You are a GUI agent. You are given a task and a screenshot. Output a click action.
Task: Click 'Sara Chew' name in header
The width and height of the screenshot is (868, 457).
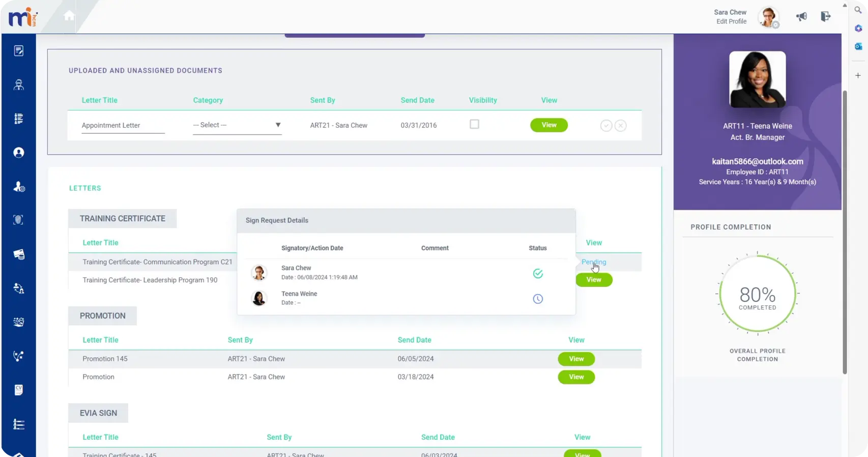pyautogui.click(x=730, y=12)
